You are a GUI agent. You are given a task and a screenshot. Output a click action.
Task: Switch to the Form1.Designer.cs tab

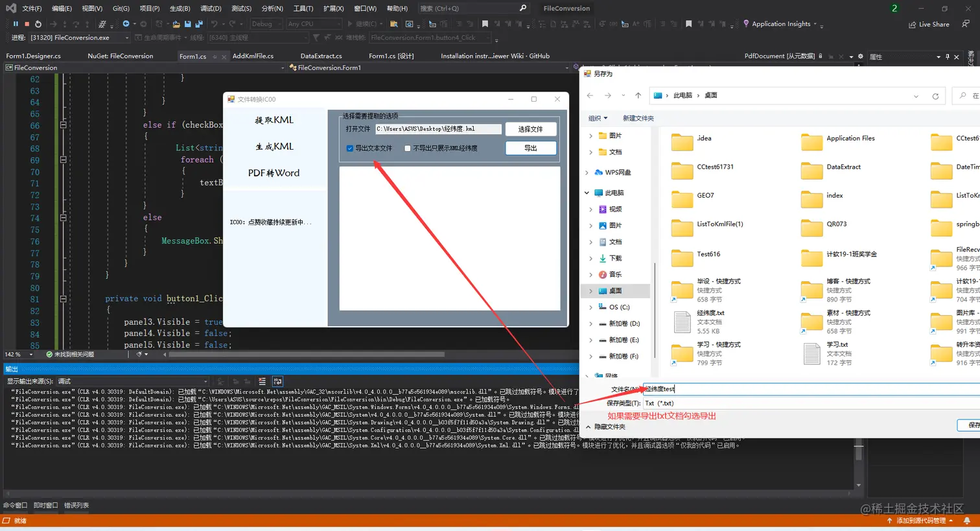coord(34,56)
